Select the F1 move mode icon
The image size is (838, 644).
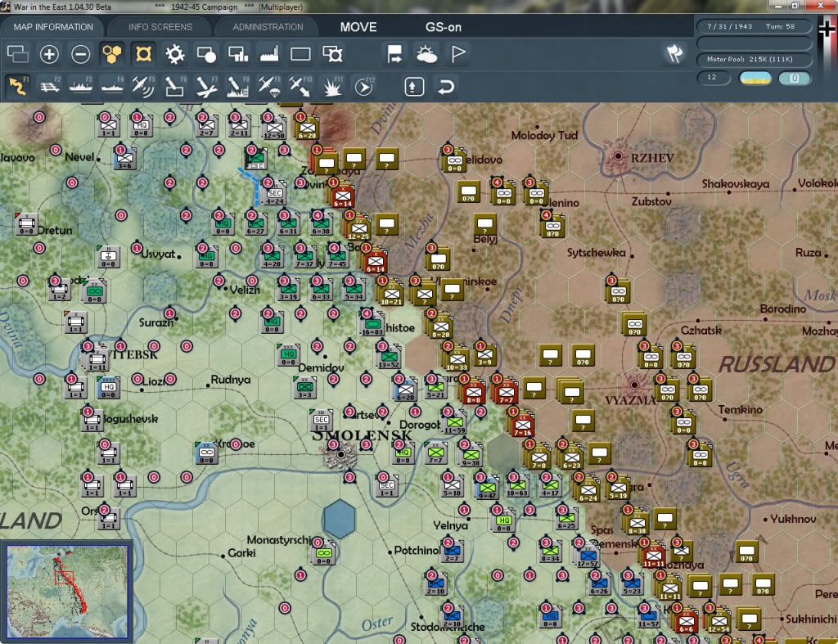(x=18, y=86)
